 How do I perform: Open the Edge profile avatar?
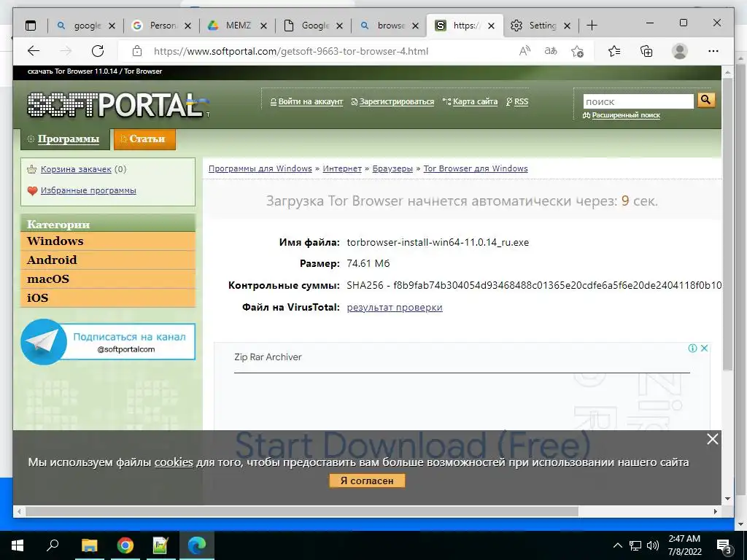[x=679, y=51]
